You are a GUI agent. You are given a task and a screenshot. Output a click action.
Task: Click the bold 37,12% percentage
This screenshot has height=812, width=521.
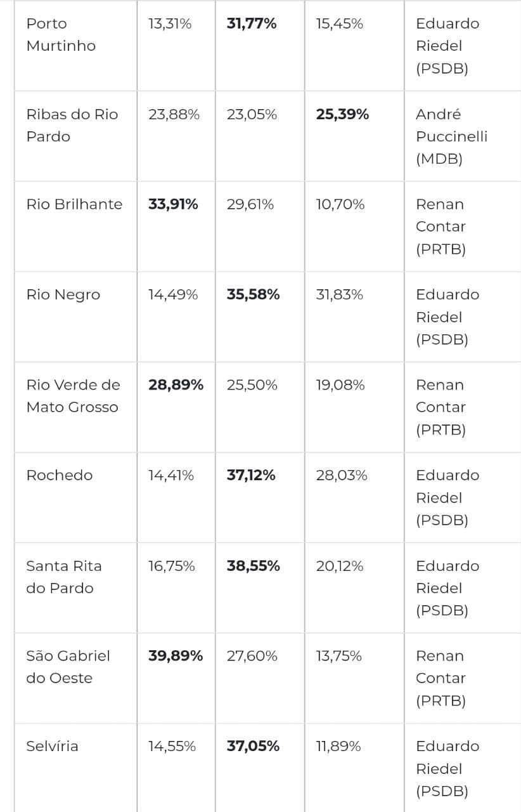coord(251,476)
